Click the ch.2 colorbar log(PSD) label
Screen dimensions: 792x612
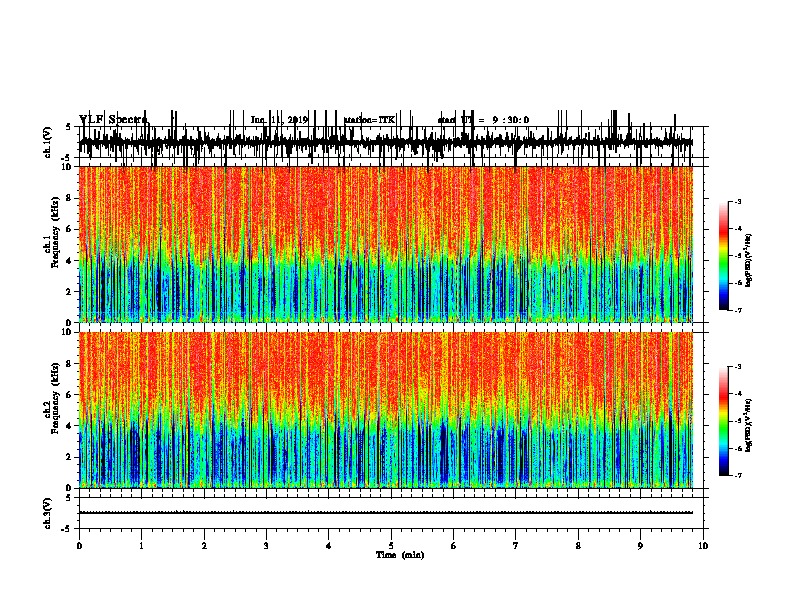pos(748,426)
